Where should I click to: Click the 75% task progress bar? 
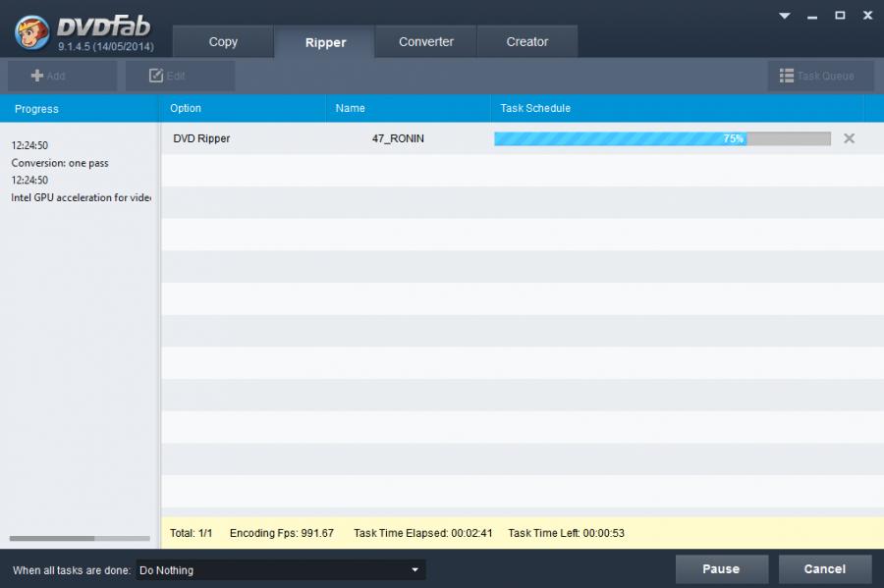662,138
